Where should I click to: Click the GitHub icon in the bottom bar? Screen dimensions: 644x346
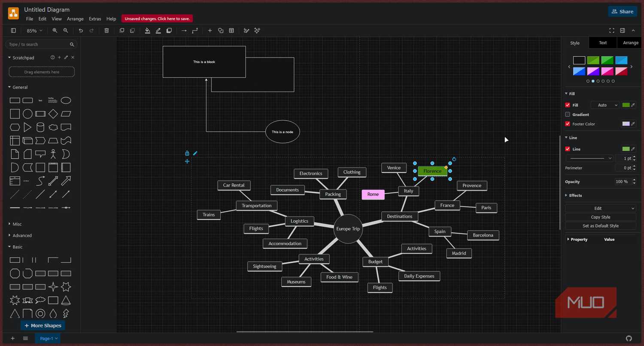click(x=629, y=338)
